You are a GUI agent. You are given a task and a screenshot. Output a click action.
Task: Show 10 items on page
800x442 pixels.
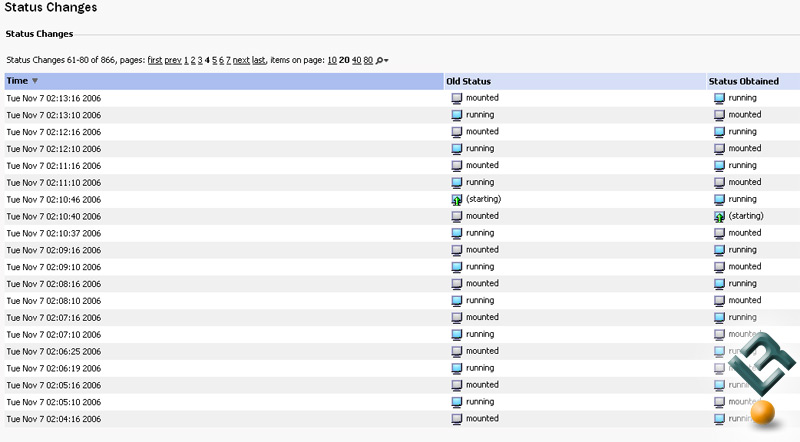click(x=332, y=60)
